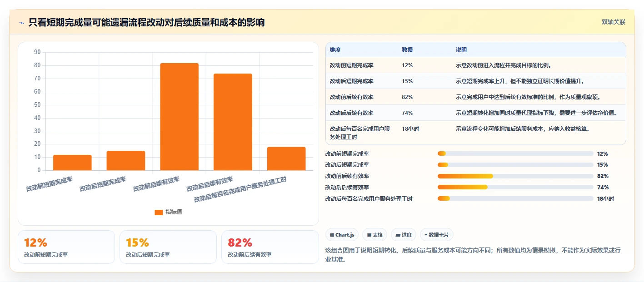Click the chart bar valued 15
Viewport: 644px width, 282px height.
point(126,161)
